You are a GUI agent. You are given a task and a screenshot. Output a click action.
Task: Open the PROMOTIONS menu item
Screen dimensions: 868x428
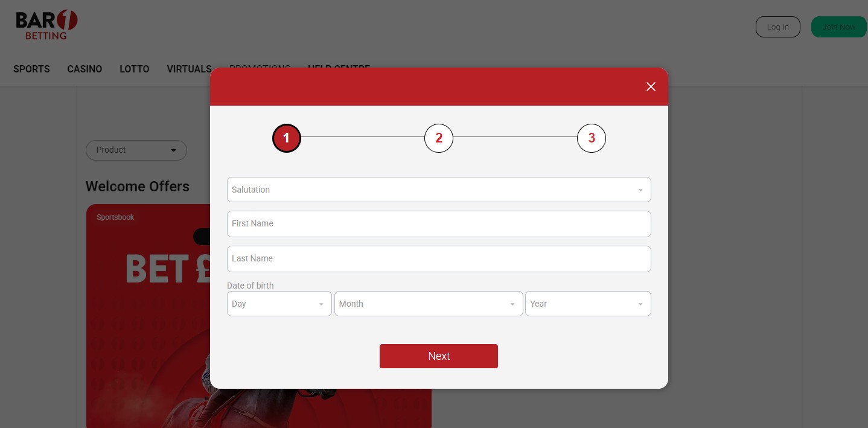260,68
